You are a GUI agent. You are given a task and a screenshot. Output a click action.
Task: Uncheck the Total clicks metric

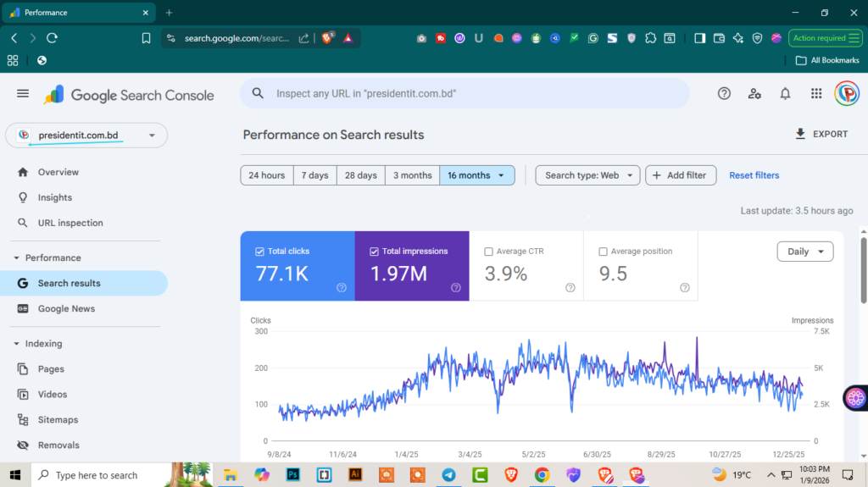(259, 252)
